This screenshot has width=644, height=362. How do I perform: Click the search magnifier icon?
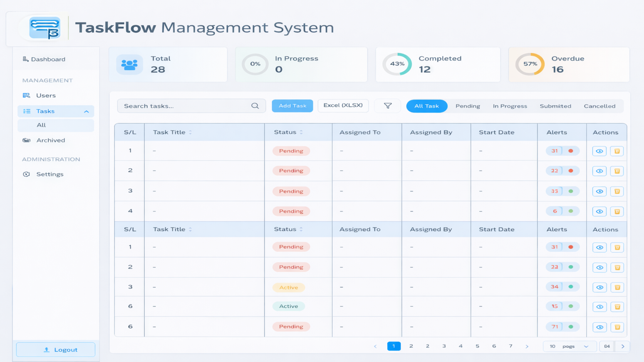[x=255, y=106]
